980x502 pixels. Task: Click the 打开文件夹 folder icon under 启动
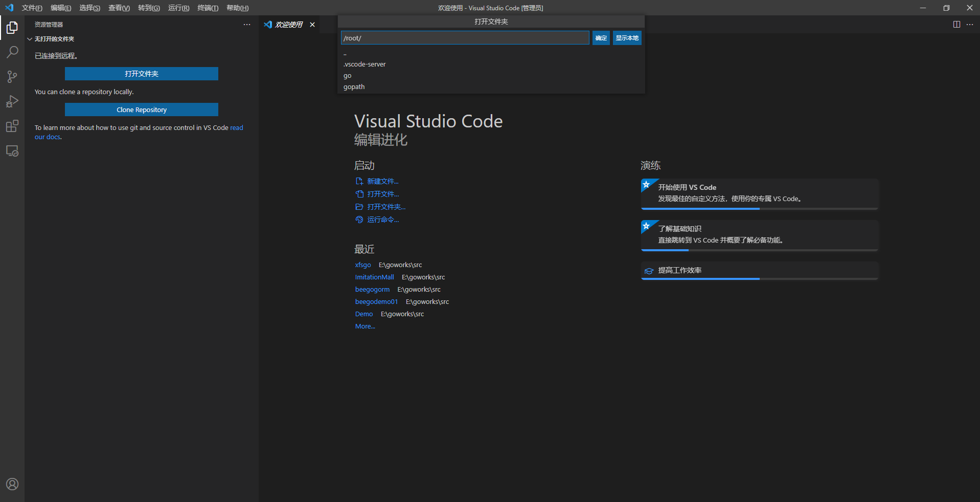(x=359, y=207)
